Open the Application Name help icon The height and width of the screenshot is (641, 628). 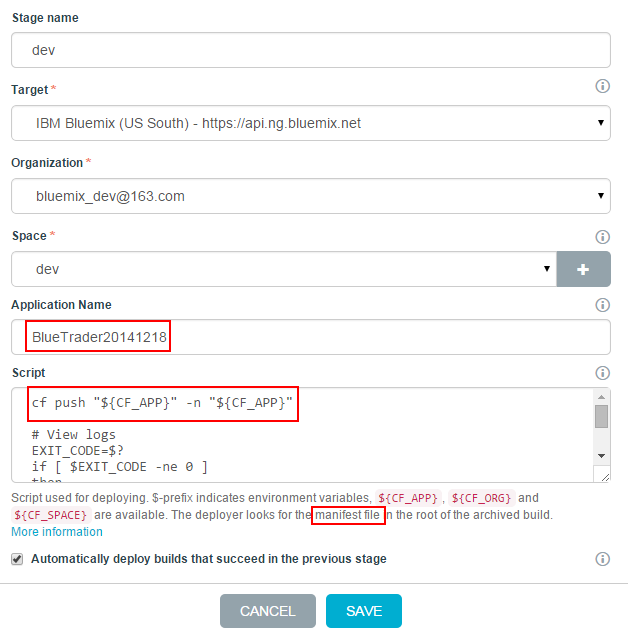point(602,305)
